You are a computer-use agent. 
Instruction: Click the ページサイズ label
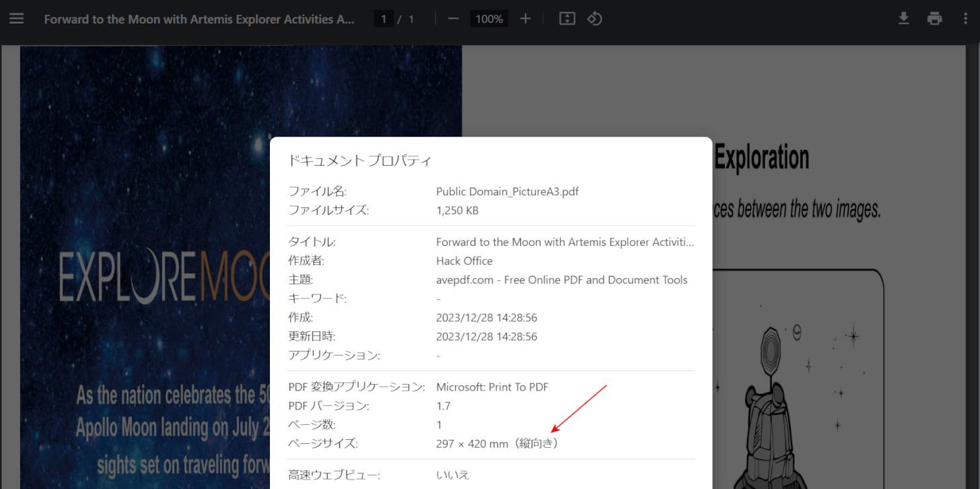tap(323, 443)
